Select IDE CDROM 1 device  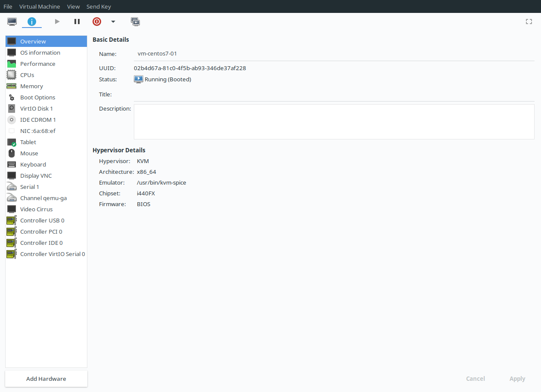[x=38, y=120]
